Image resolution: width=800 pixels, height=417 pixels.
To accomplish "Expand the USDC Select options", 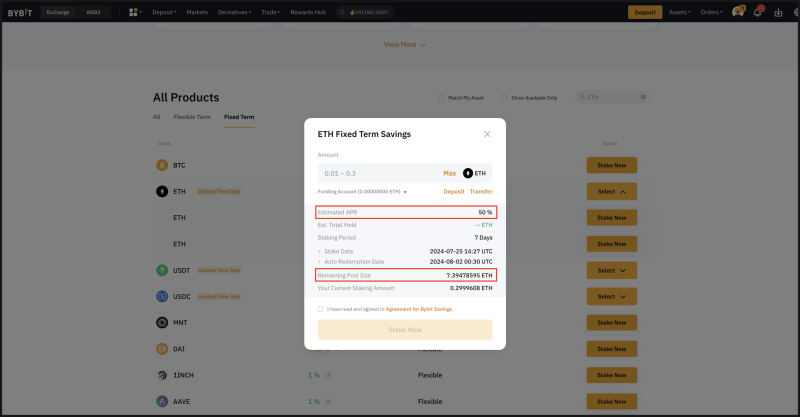I will (612, 297).
